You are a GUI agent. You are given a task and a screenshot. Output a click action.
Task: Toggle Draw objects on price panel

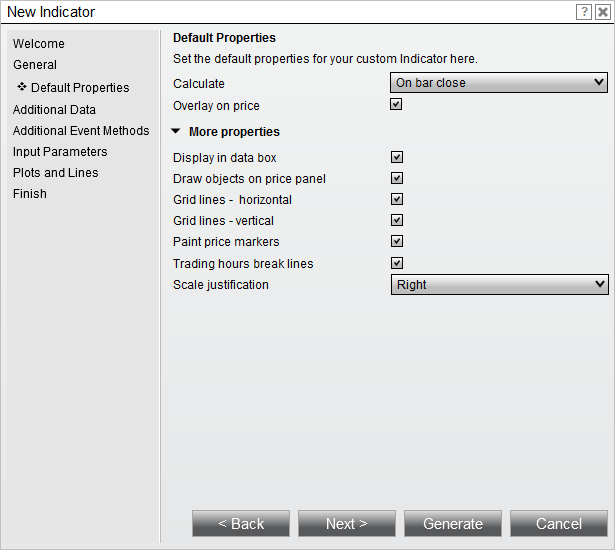(396, 178)
